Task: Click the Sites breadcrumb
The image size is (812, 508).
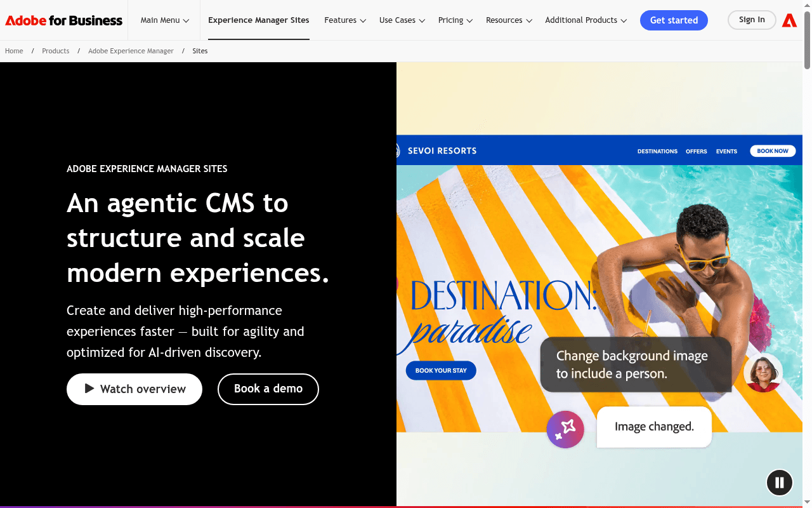Action: tap(200, 51)
